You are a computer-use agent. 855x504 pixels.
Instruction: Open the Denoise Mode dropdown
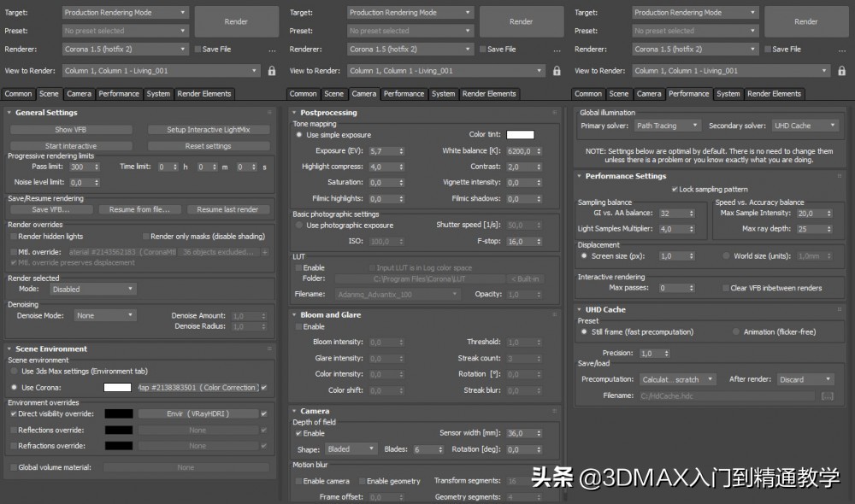pyautogui.click(x=104, y=315)
